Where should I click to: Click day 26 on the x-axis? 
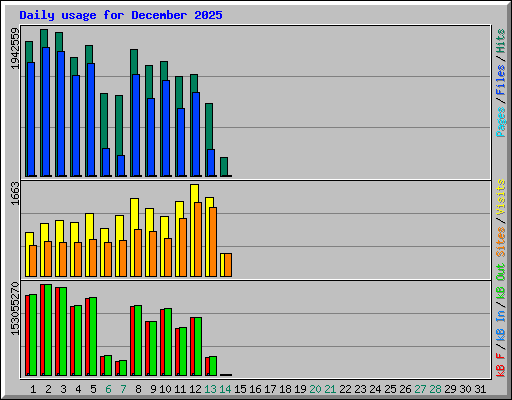pos(405,389)
